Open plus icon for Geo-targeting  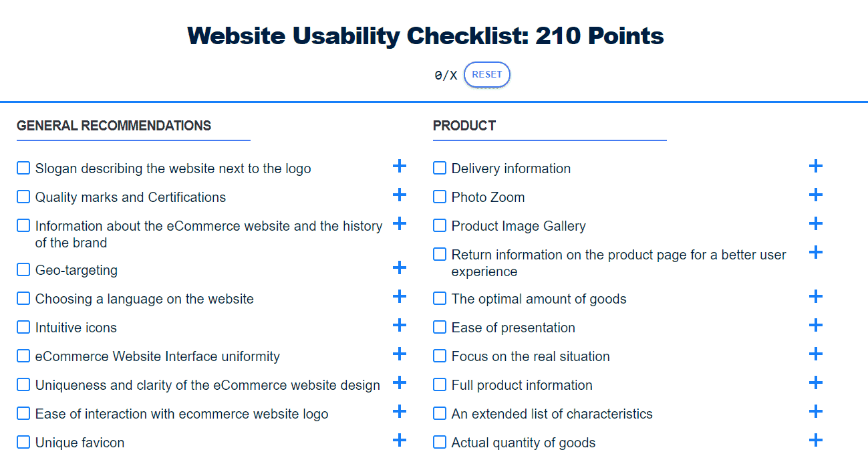pyautogui.click(x=399, y=268)
